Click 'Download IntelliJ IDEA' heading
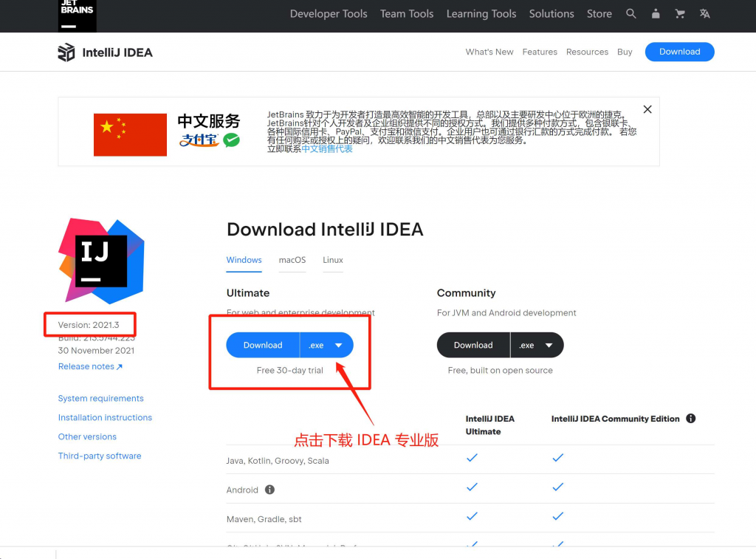 [x=325, y=229]
